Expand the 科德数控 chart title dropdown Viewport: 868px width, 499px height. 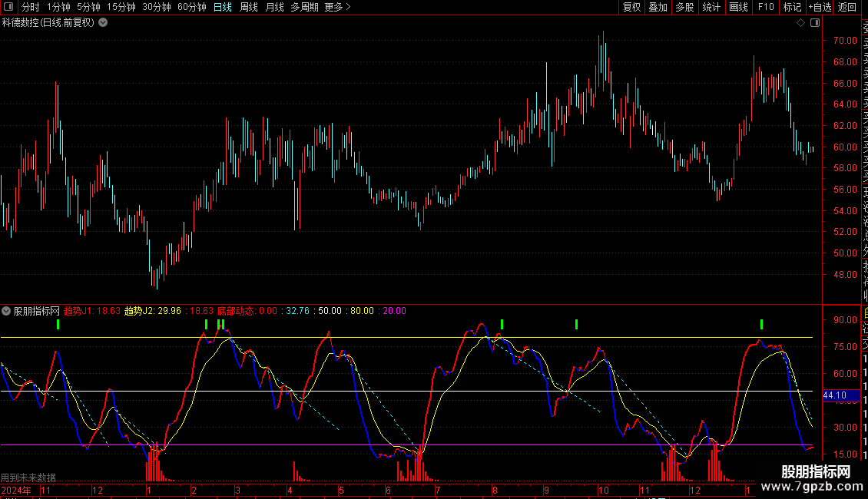tap(103, 22)
